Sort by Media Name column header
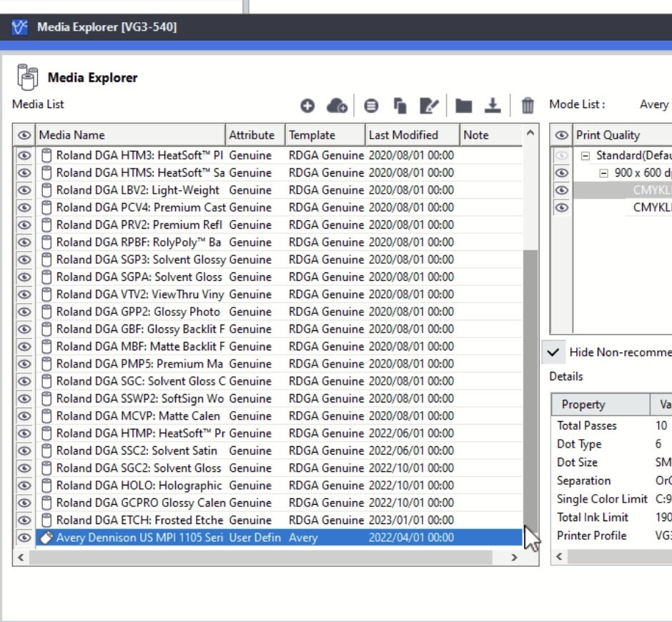The width and height of the screenshot is (672, 622). pos(131,135)
